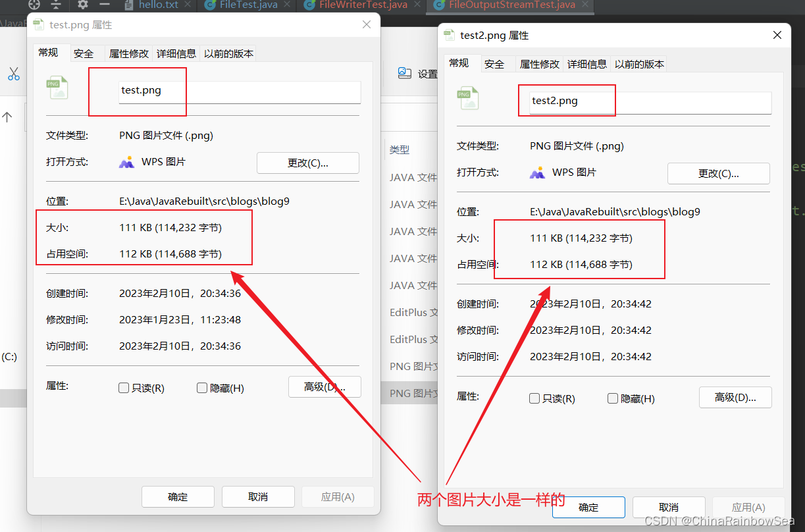Click 修改时间 2023年1月23日 value in test.png dialog

[180, 320]
